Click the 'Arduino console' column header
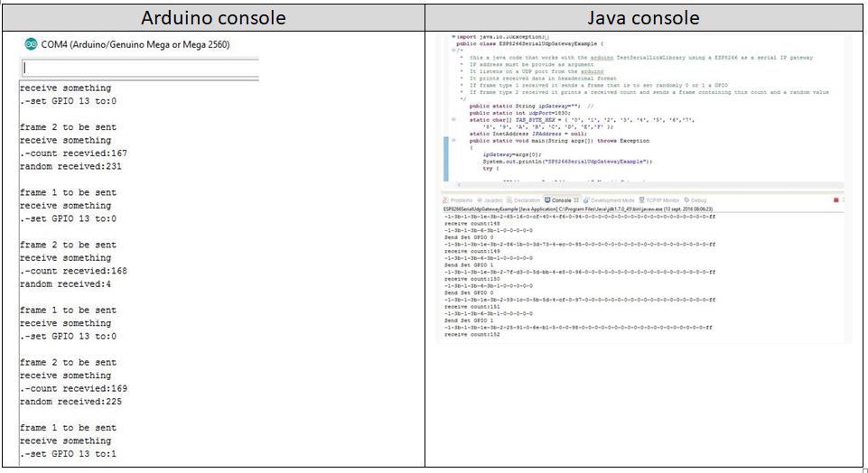868x473 pixels. click(214, 18)
